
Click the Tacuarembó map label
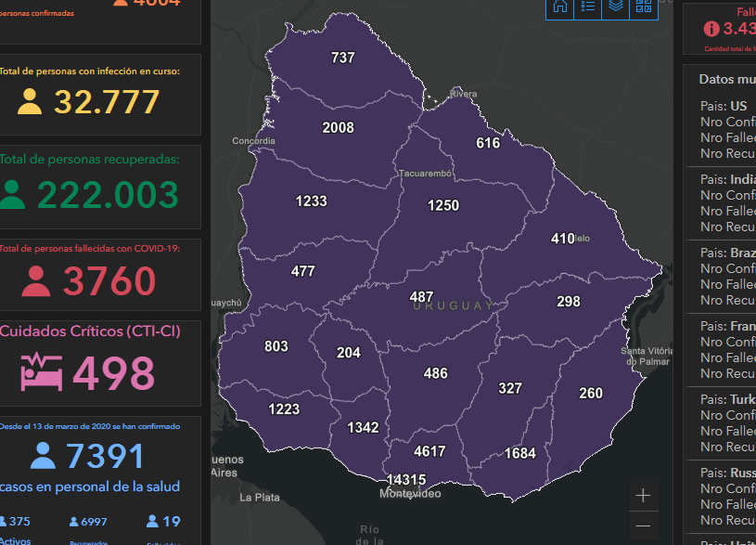coord(425,174)
